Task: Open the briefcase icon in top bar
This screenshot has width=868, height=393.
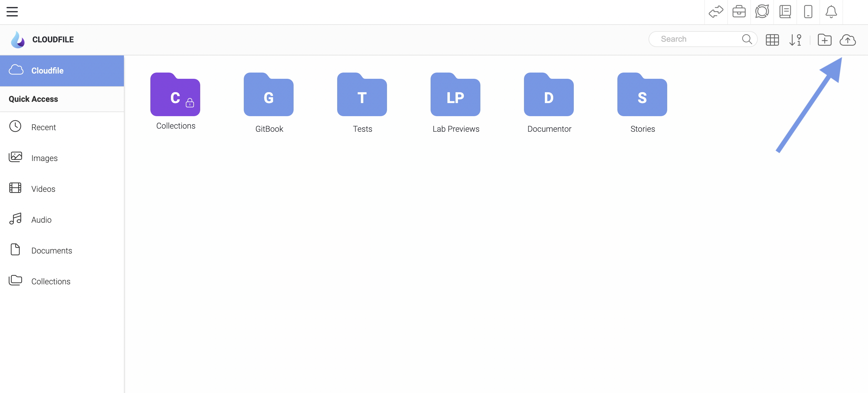Action: [739, 12]
